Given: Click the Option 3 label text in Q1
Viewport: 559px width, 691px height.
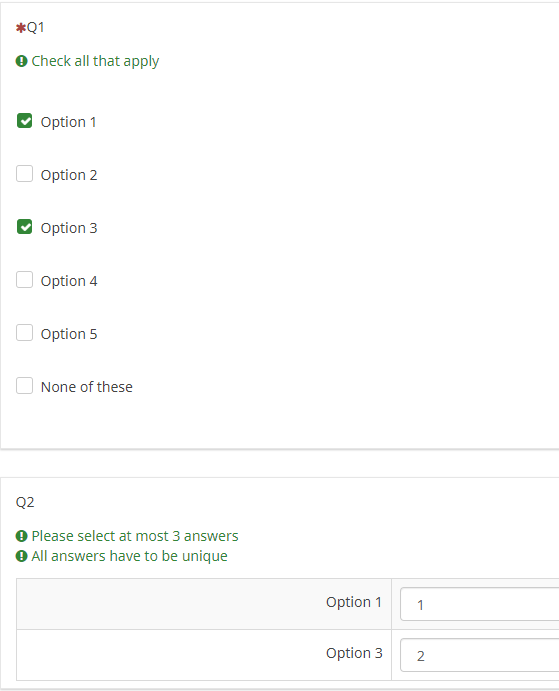Looking at the screenshot, I should click(x=69, y=228).
